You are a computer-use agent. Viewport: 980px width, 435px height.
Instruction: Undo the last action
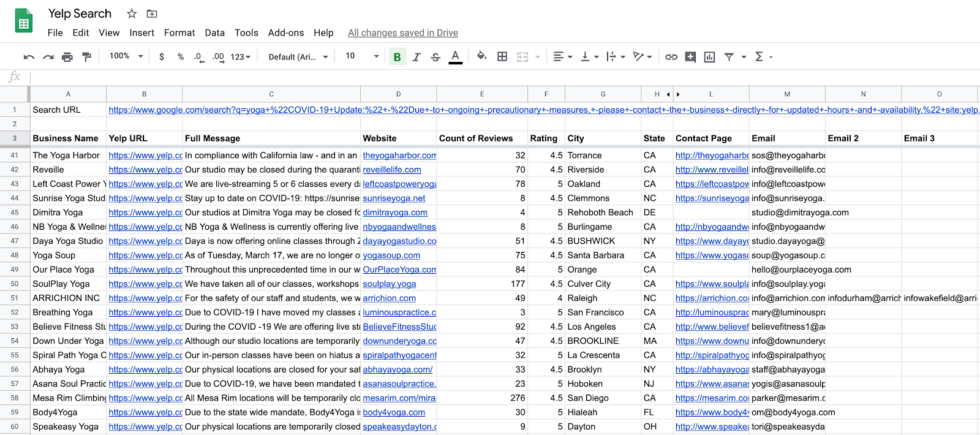point(29,57)
